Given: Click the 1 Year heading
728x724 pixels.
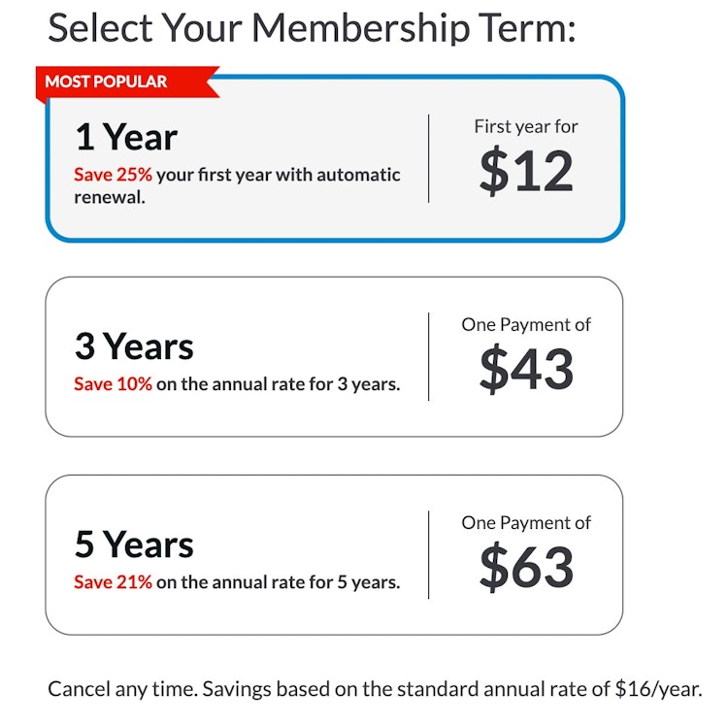Looking at the screenshot, I should point(126,138).
